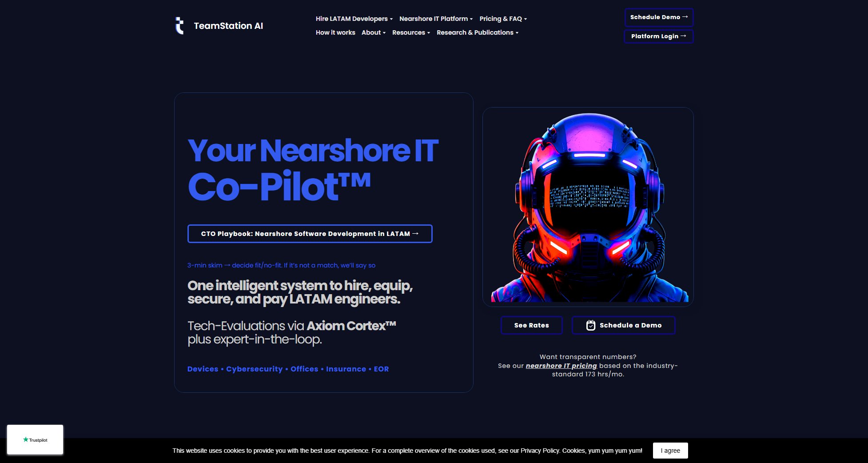Expand the About menu

pos(374,32)
